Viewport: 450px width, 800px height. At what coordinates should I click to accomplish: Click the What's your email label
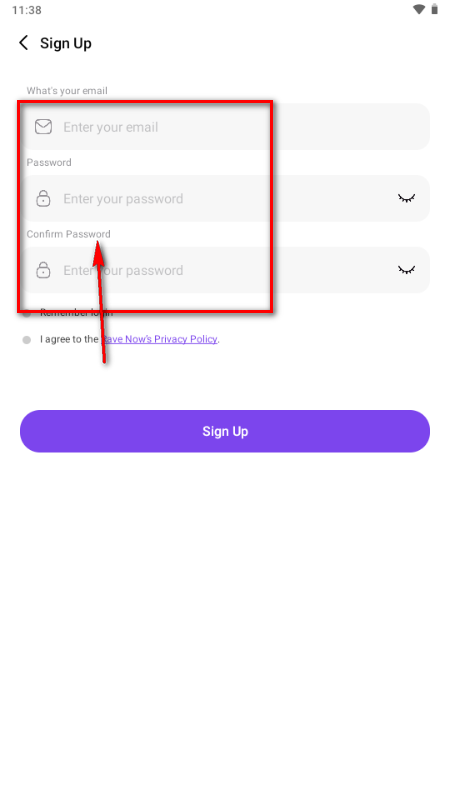pos(67,91)
